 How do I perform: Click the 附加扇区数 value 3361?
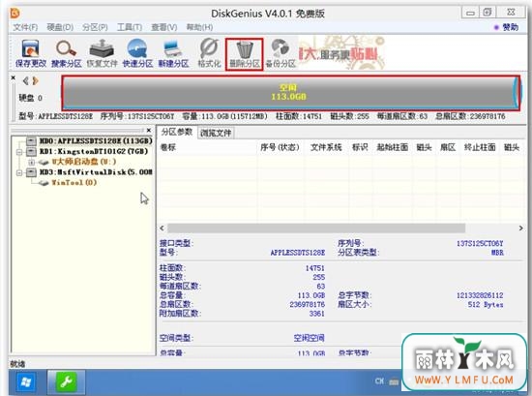(x=317, y=314)
